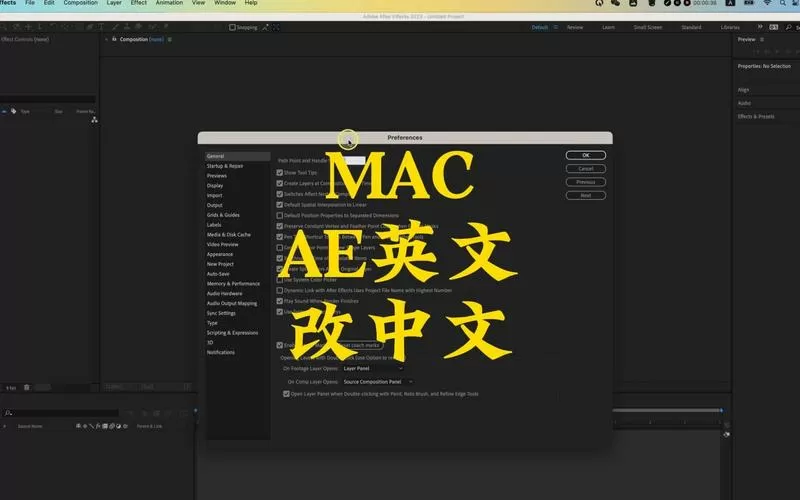Image resolution: width=800 pixels, height=500 pixels.
Task: Select Appearance preferences category
Action: (x=220, y=254)
